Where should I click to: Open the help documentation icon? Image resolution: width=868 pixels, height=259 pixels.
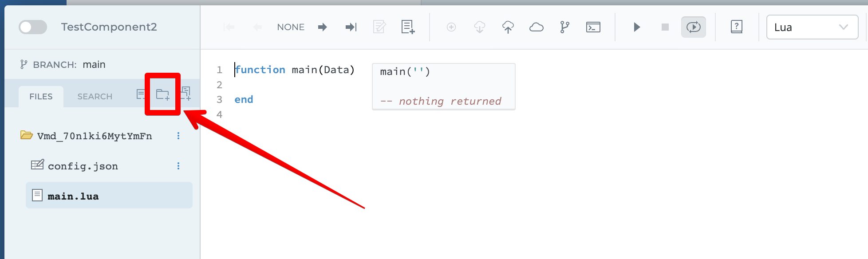pyautogui.click(x=737, y=27)
